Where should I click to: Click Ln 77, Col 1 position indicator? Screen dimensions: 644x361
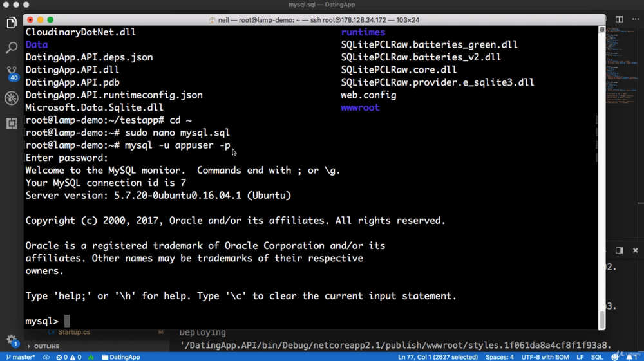click(438, 357)
